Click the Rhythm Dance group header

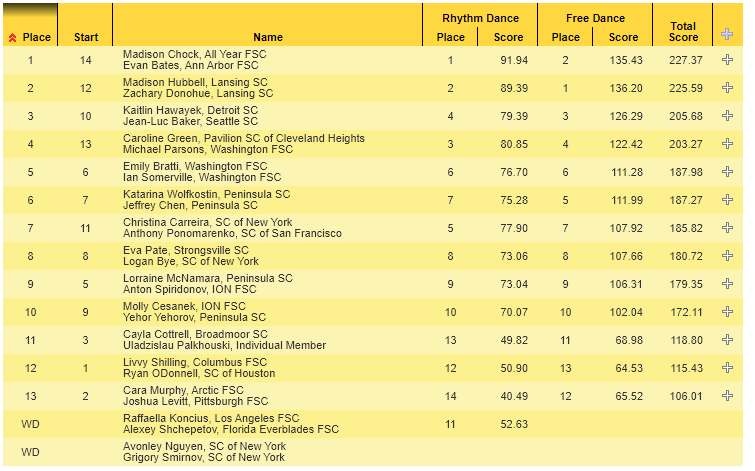click(480, 18)
